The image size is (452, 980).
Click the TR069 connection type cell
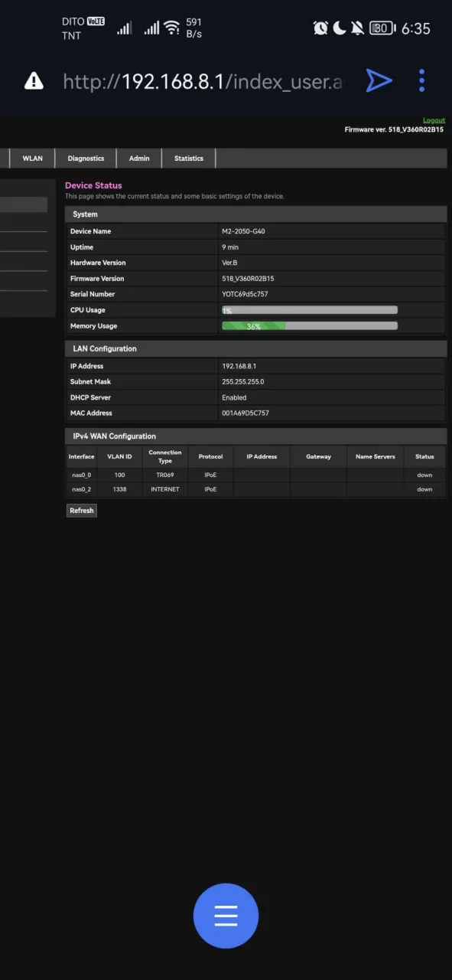(165, 475)
